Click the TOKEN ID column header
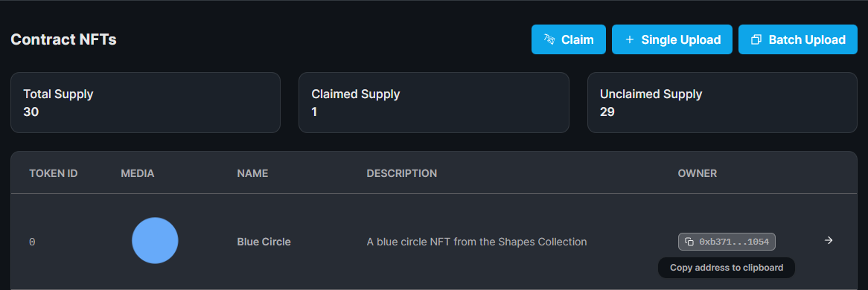The width and height of the screenshot is (868, 290). tap(53, 173)
